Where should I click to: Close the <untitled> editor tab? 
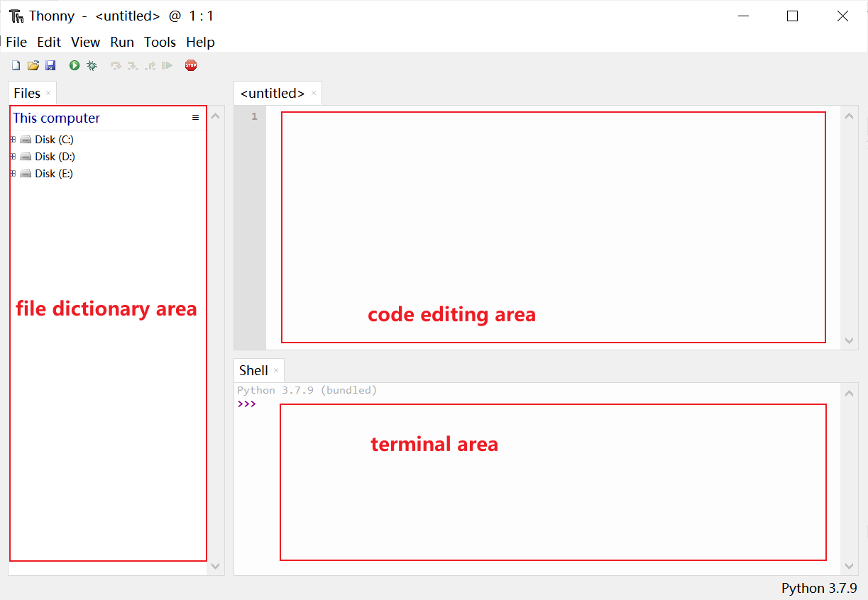(x=314, y=93)
